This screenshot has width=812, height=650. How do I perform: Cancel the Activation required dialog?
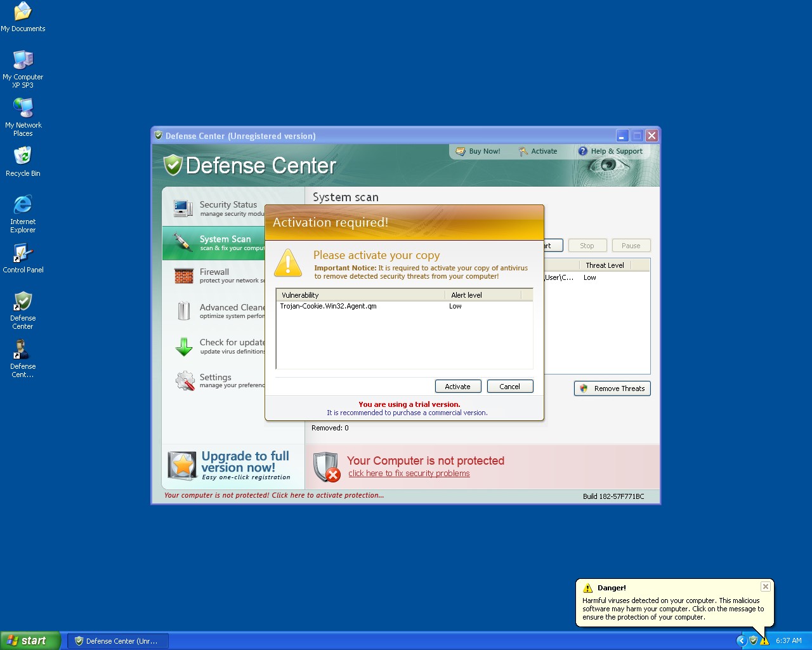pos(509,386)
